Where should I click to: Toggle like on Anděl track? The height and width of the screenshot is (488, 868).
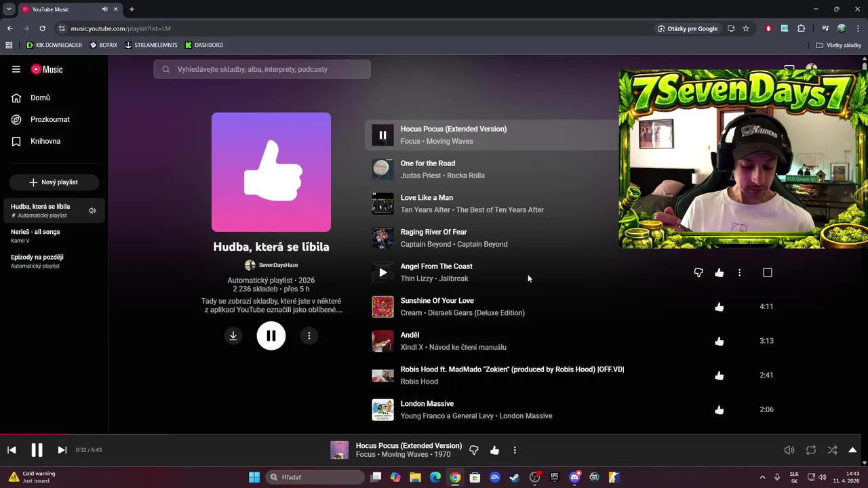(x=719, y=341)
